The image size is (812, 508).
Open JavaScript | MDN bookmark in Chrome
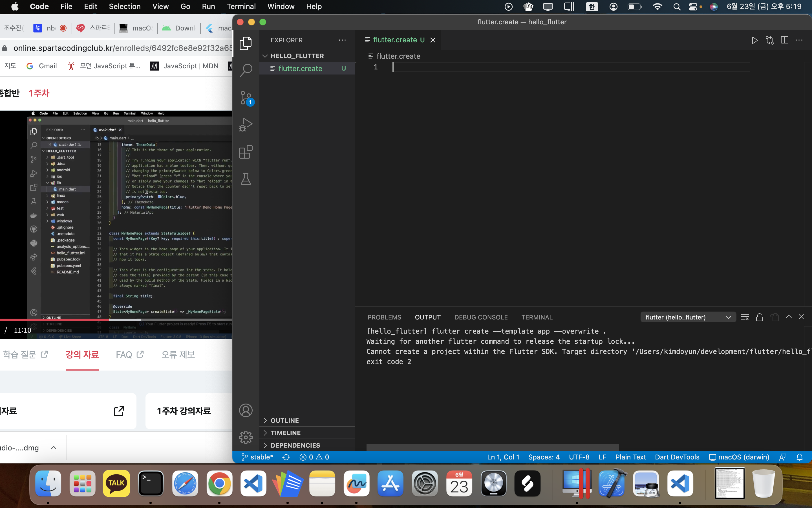pos(185,66)
